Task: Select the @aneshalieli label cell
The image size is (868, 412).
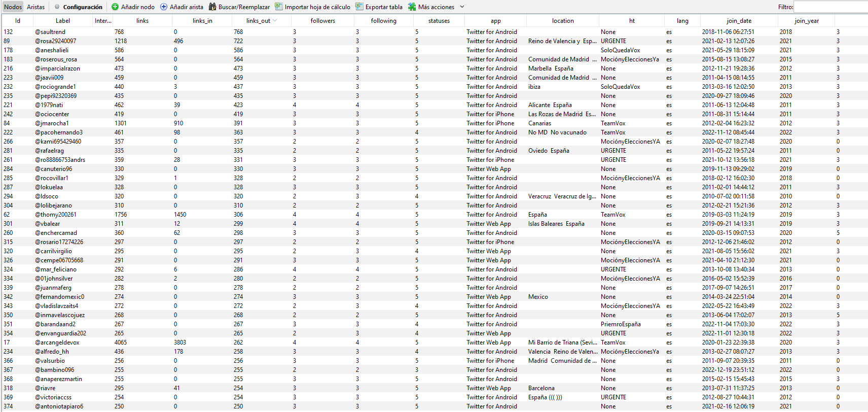Action: (52, 50)
